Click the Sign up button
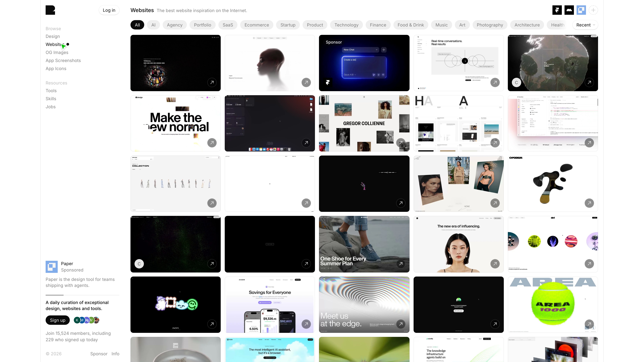The width and height of the screenshot is (644, 362). [58, 320]
